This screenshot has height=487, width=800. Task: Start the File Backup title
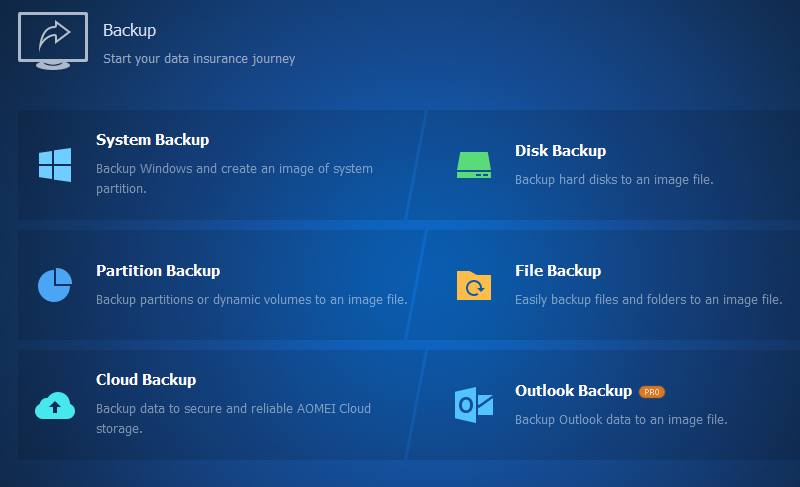pos(558,271)
